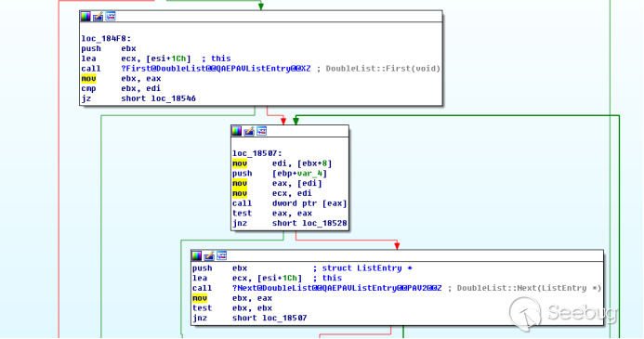Click group-nodes icon of loc_184F8 block
The image size is (644, 339).
111,17
